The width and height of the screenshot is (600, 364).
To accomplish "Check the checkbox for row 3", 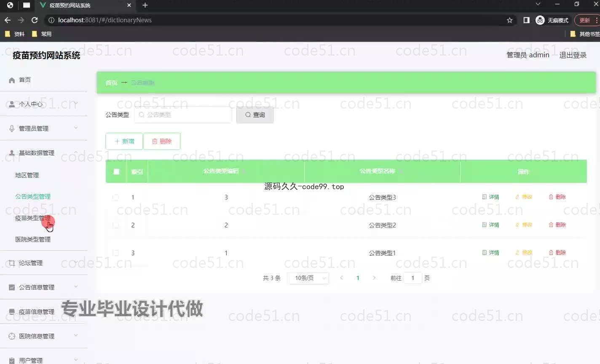I will (115, 253).
